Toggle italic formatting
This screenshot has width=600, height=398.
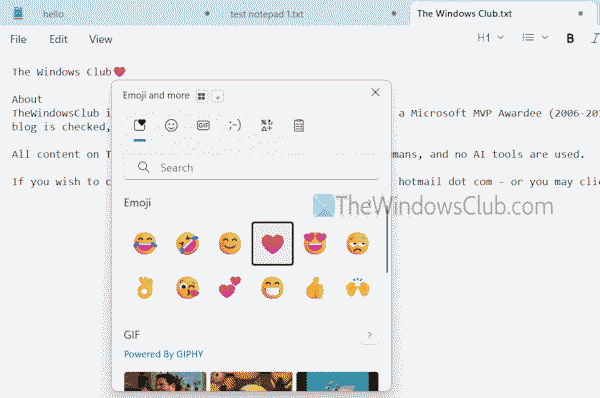pyautogui.click(x=595, y=38)
